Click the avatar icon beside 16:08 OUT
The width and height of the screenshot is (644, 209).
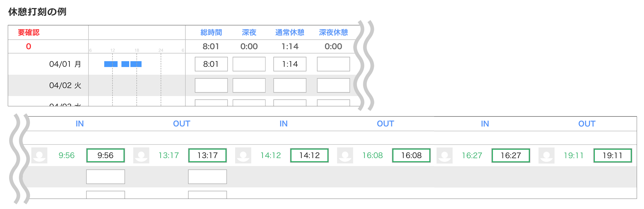click(x=345, y=155)
